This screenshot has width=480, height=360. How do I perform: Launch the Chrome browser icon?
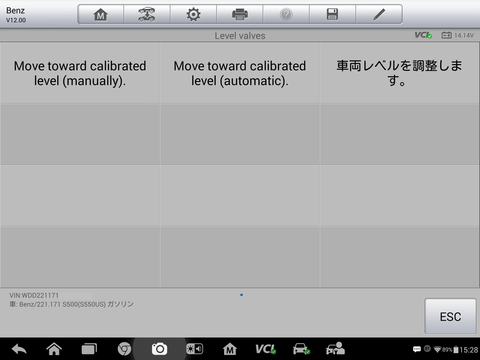point(124,349)
